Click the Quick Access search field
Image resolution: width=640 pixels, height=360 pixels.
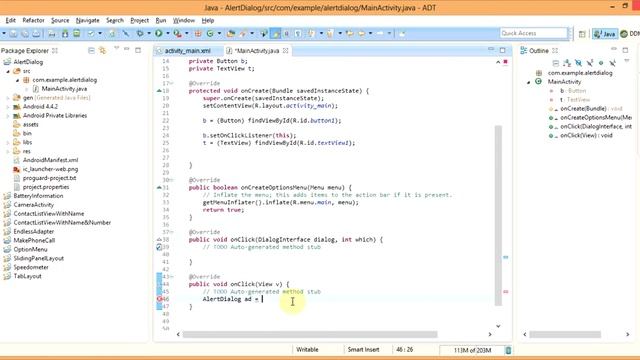point(533,33)
